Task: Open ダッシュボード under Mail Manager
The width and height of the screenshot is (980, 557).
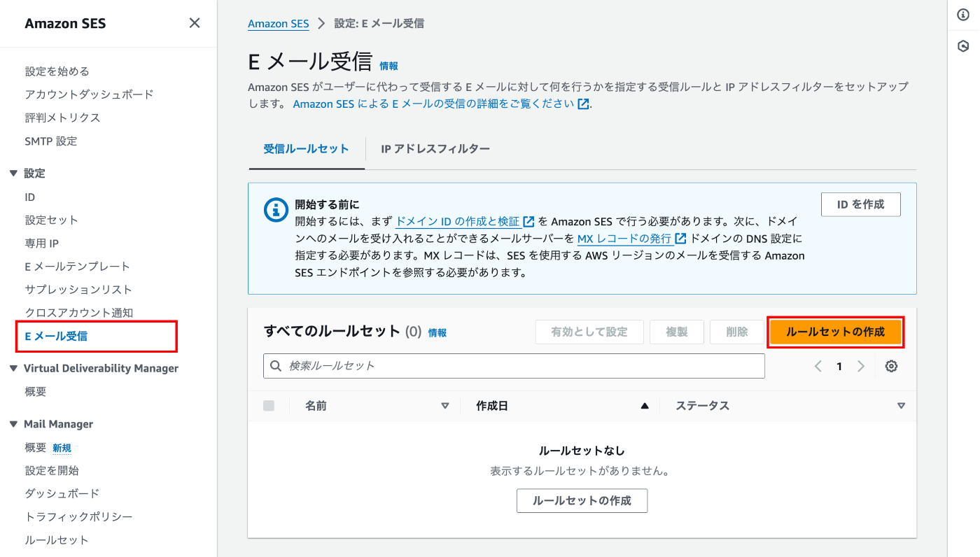Action: click(62, 493)
